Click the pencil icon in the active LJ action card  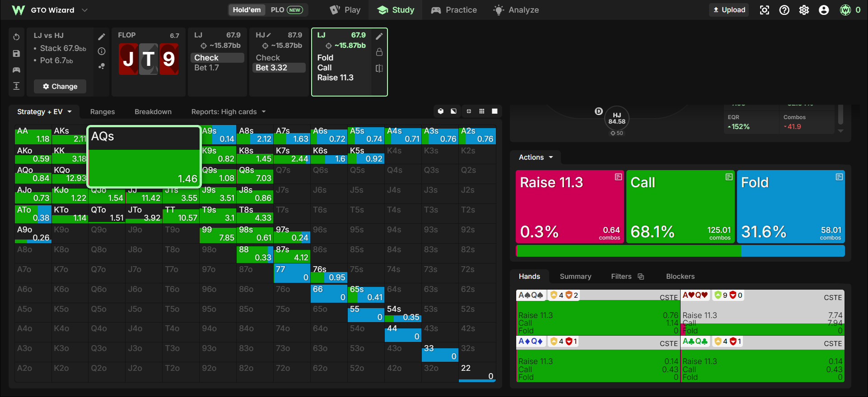[379, 36]
